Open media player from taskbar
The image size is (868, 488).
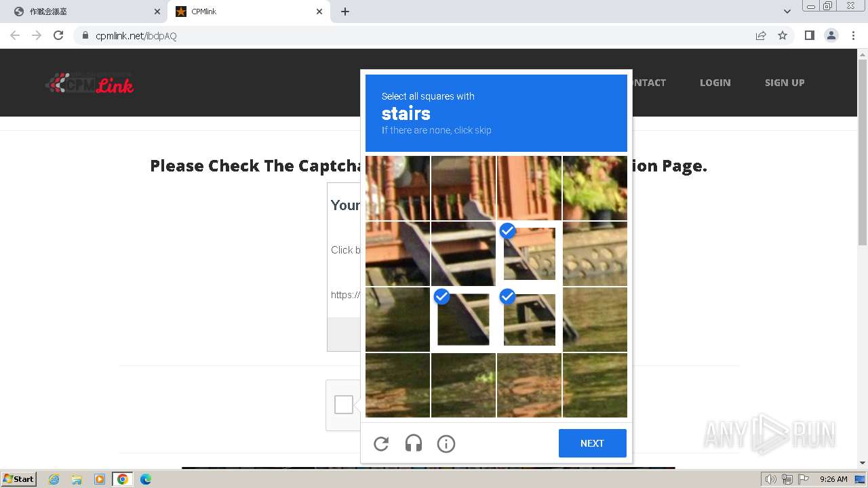[100, 479]
